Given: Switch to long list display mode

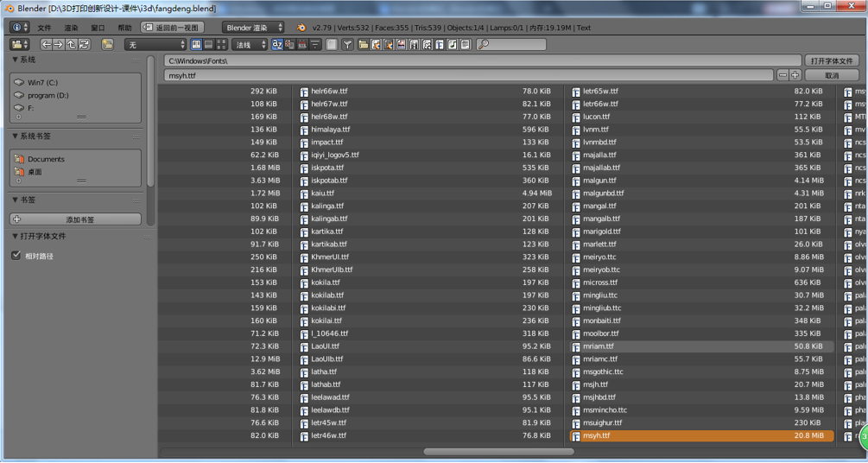Looking at the screenshot, I should [209, 44].
